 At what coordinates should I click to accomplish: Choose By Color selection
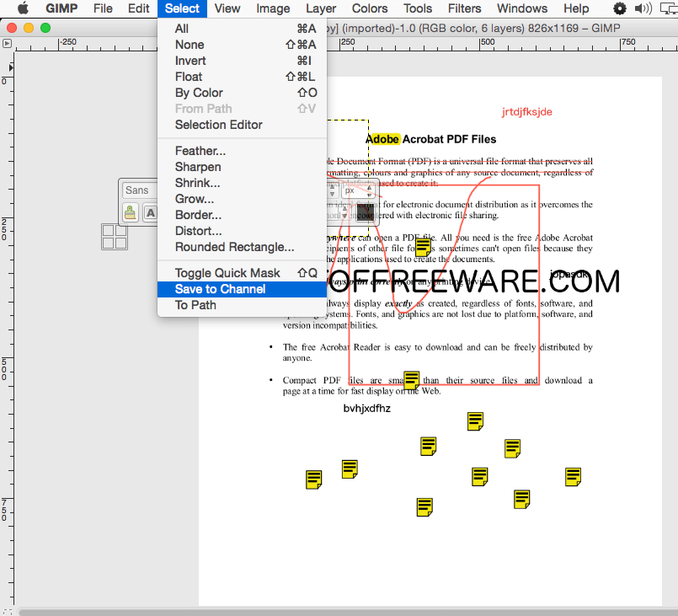pyautogui.click(x=243, y=93)
